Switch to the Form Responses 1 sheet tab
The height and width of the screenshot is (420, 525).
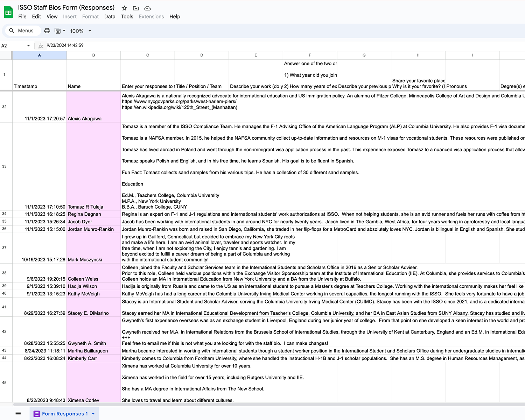[64, 414]
